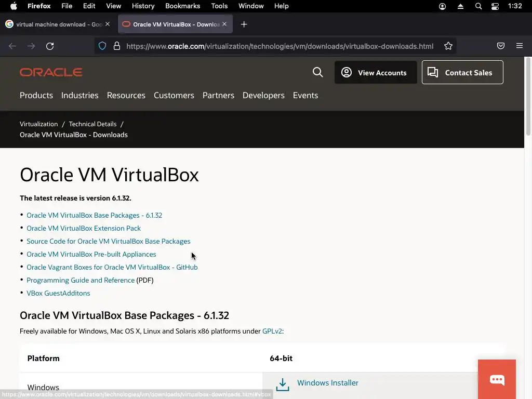
Task: Click the site security padlock icon
Action: point(117,46)
